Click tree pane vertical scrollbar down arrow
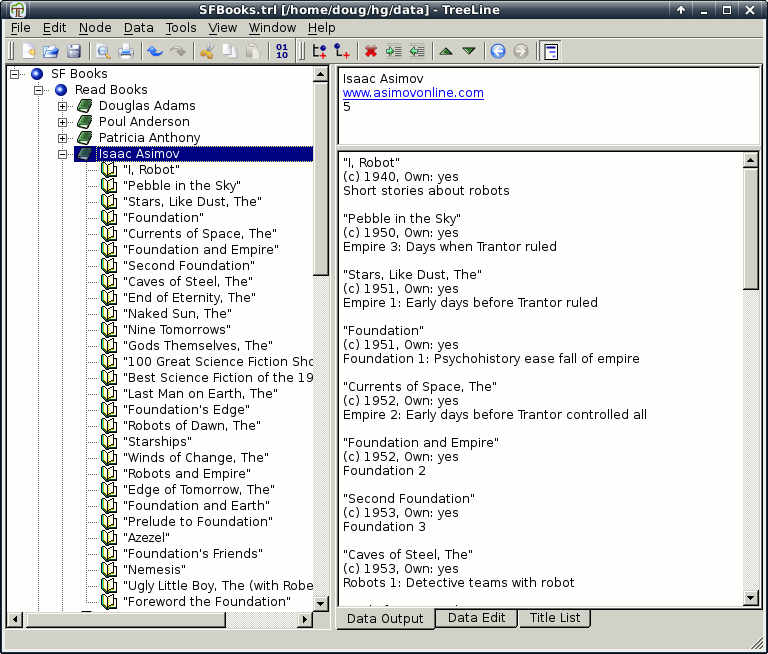This screenshot has height=654, width=768. [x=321, y=604]
